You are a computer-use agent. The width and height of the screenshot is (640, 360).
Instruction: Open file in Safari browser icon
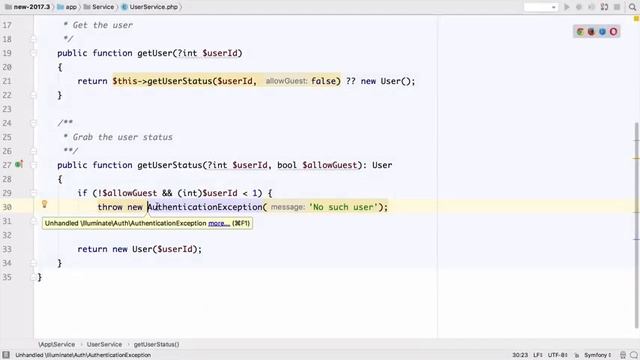point(602,31)
